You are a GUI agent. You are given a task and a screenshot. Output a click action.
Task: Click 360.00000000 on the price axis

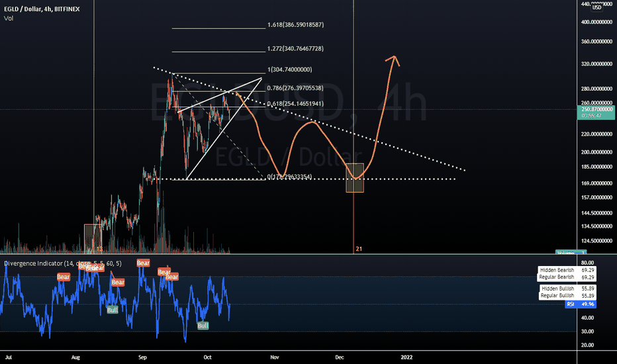(596, 41)
